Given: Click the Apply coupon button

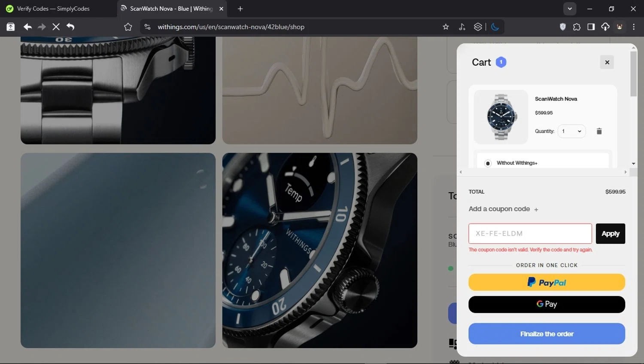Looking at the screenshot, I should coord(611,234).
